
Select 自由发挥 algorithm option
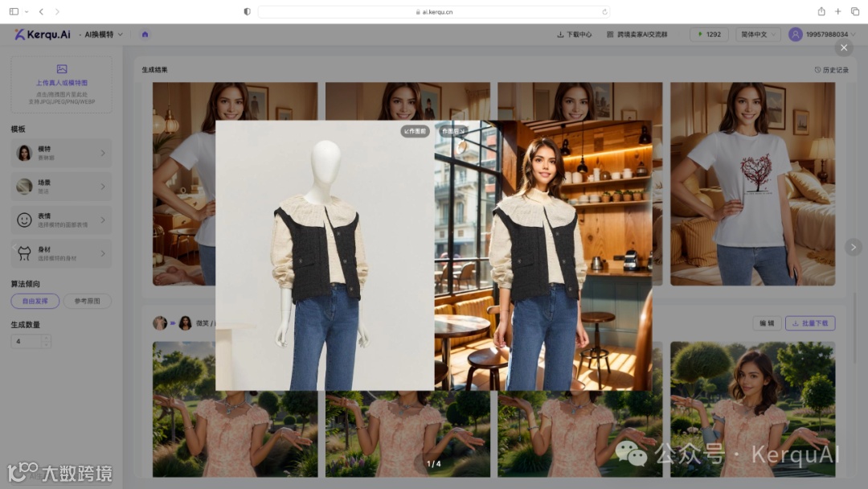pos(35,301)
